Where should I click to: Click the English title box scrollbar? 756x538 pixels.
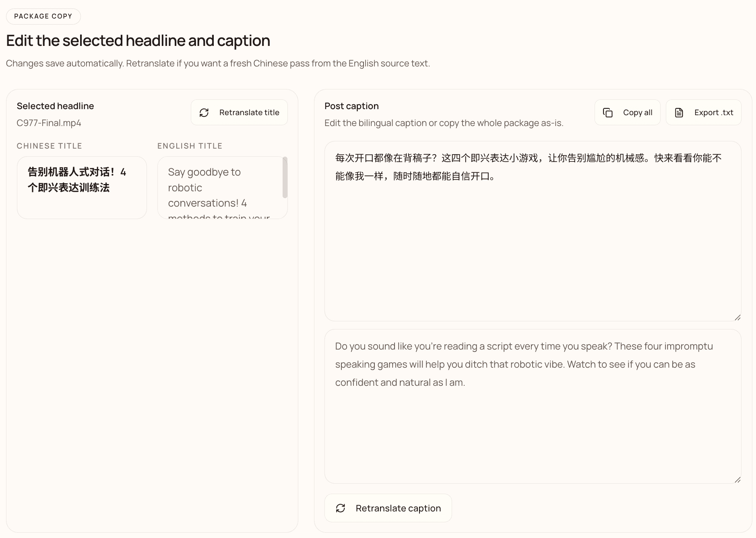point(285,178)
